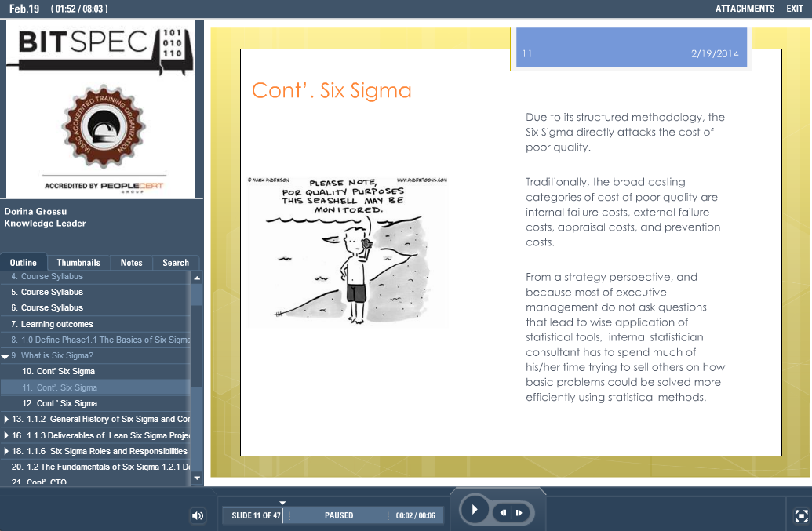Click the outline scrollbar up arrow
Image resolution: width=812 pixels, height=531 pixels.
tap(197, 278)
